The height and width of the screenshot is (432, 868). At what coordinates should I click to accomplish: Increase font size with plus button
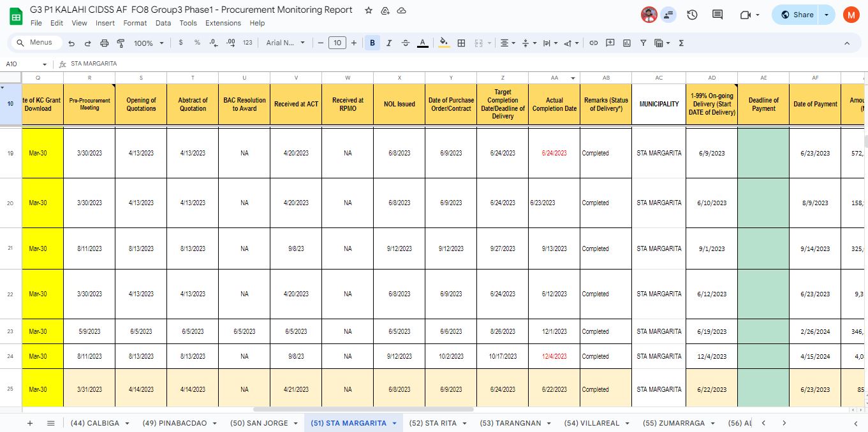pyautogui.click(x=354, y=43)
